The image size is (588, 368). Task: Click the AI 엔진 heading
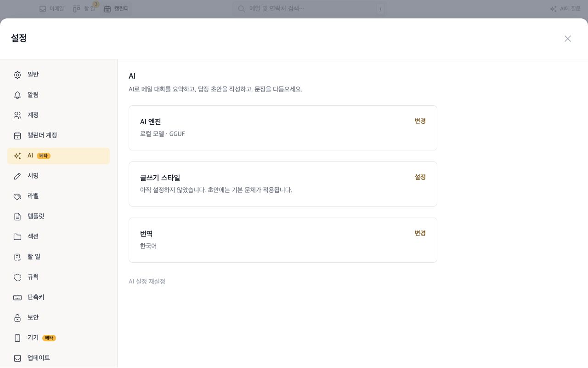pos(151,121)
